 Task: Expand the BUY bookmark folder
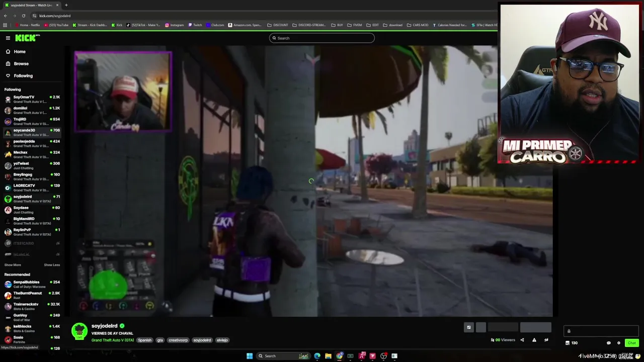point(338,25)
